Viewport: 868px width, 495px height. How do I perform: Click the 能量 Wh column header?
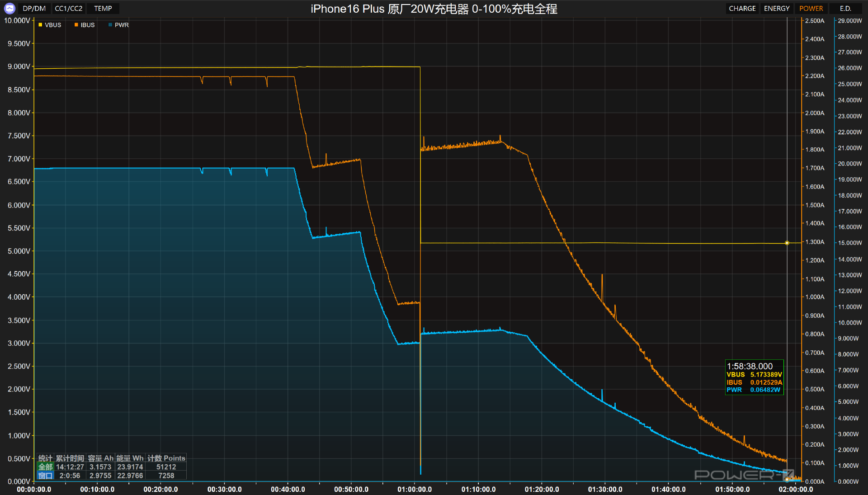click(x=130, y=458)
